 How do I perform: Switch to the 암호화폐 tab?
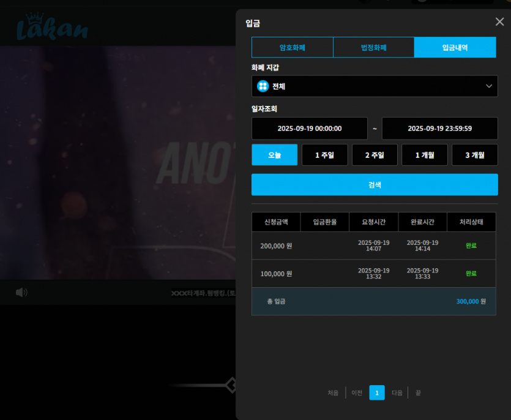(x=293, y=48)
